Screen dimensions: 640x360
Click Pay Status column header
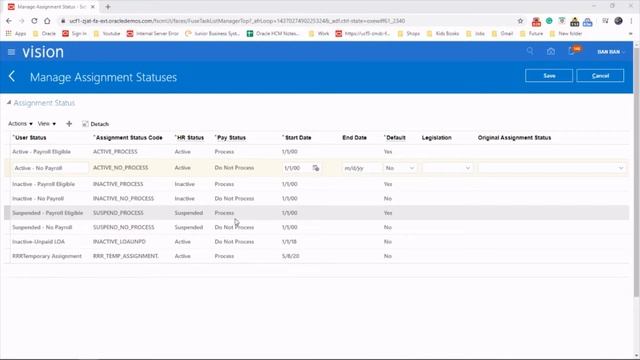coord(231,138)
